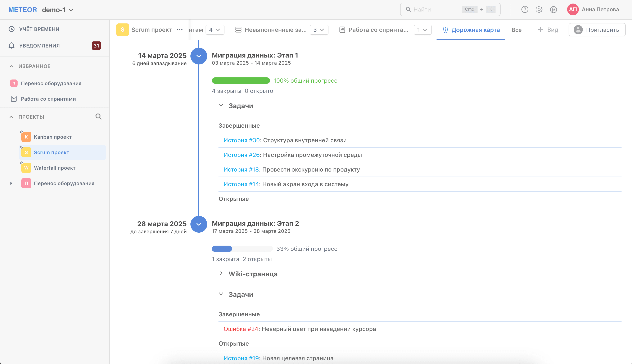This screenshot has width=632, height=364.
Task: Click Анна Петрова user name
Action: (600, 9)
